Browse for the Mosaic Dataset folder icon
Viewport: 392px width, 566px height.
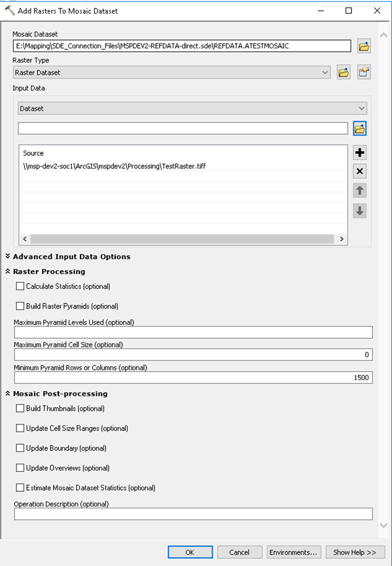coord(364,46)
